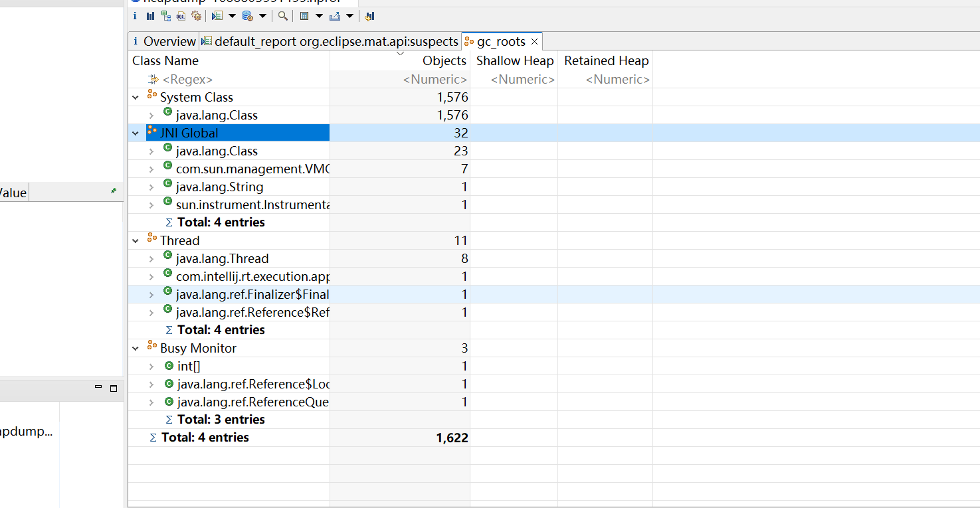Sort by the Retained Heap column header

606,60
